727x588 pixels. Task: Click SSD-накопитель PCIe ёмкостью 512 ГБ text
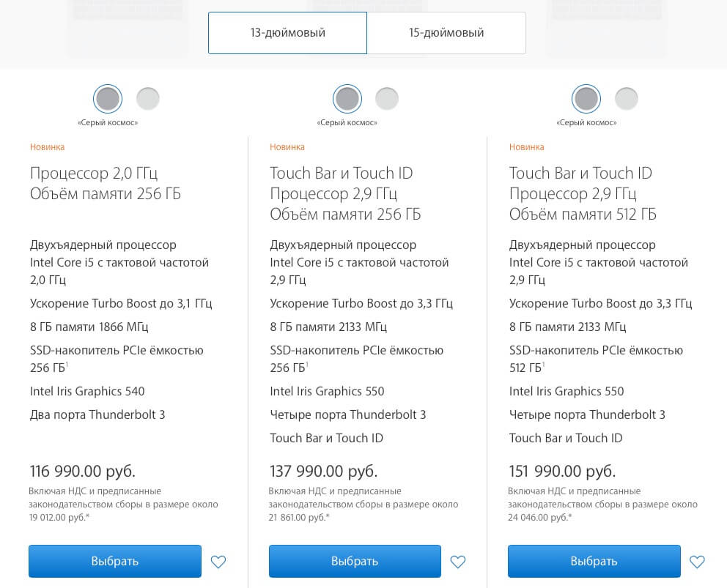point(597,359)
